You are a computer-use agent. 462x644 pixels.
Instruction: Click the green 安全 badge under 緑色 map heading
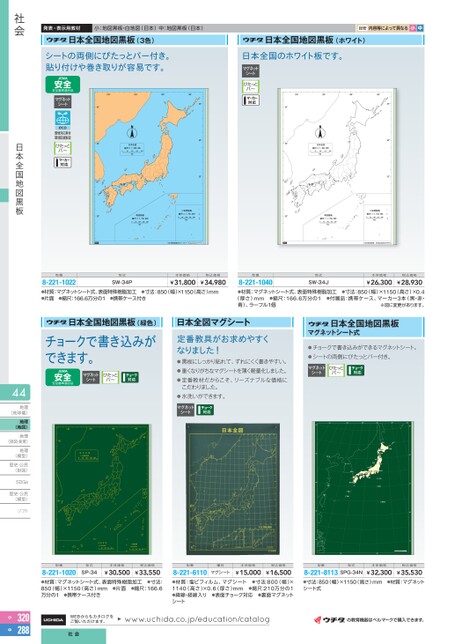(x=62, y=377)
